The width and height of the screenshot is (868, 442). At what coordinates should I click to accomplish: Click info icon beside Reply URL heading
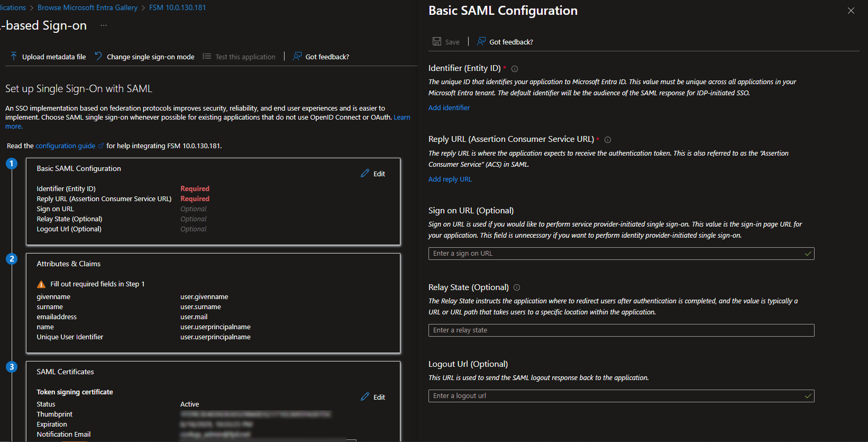click(x=608, y=140)
